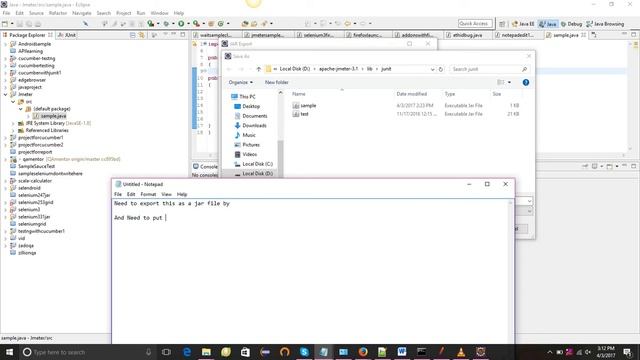Open Skype from the taskbar
The width and height of the screenshot is (640, 360).
coord(304,352)
